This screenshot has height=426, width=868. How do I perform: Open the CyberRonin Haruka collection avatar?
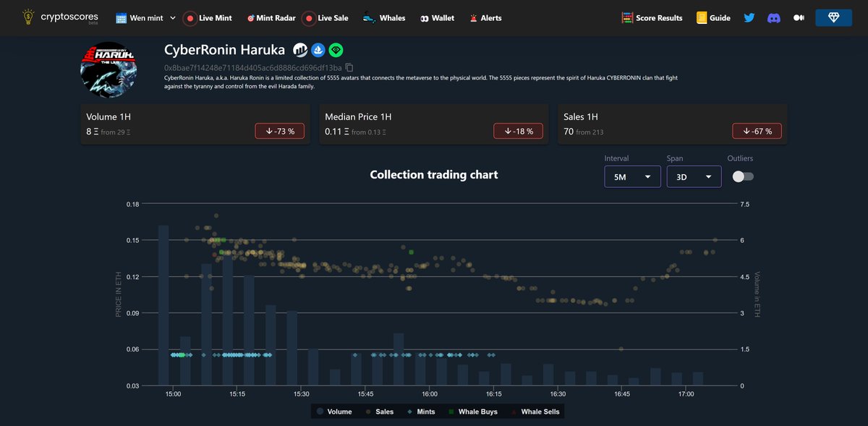click(x=109, y=72)
